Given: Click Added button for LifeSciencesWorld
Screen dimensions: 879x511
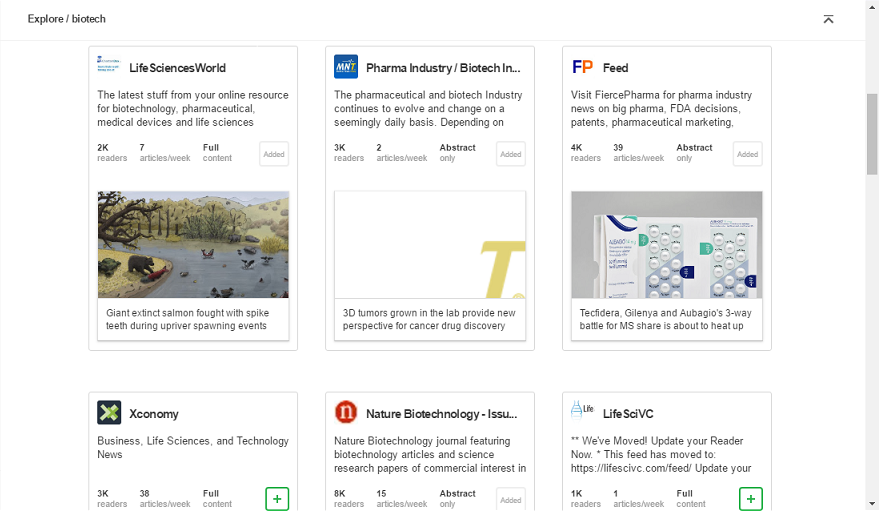Looking at the screenshot, I should (274, 154).
